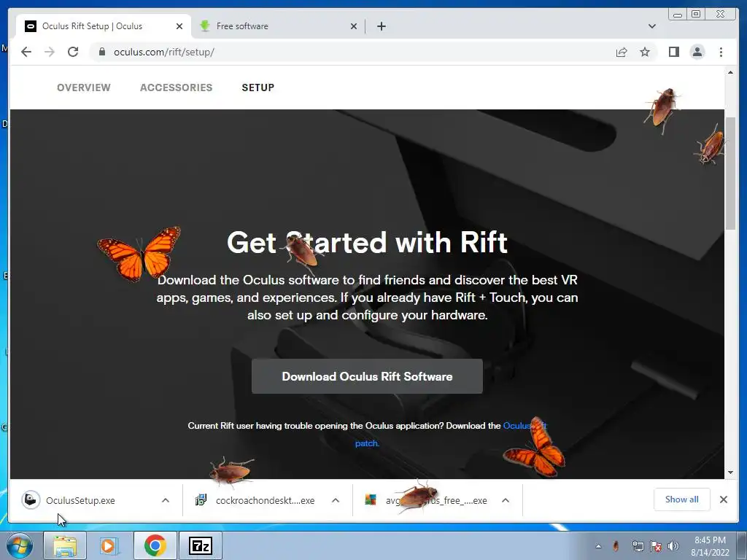Reload the Oculus setup page
The height and width of the screenshot is (560, 747).
click(73, 52)
